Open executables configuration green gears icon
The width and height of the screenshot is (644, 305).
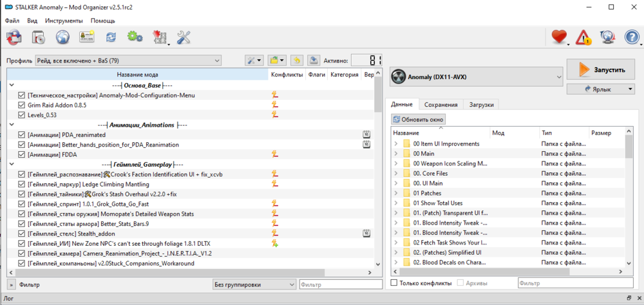[135, 37]
